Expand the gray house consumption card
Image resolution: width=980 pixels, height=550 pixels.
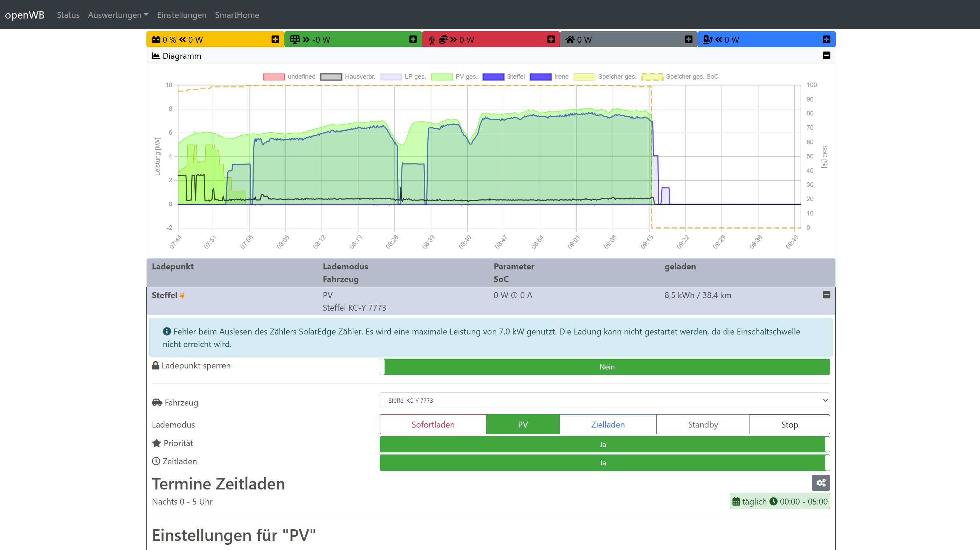tap(688, 39)
